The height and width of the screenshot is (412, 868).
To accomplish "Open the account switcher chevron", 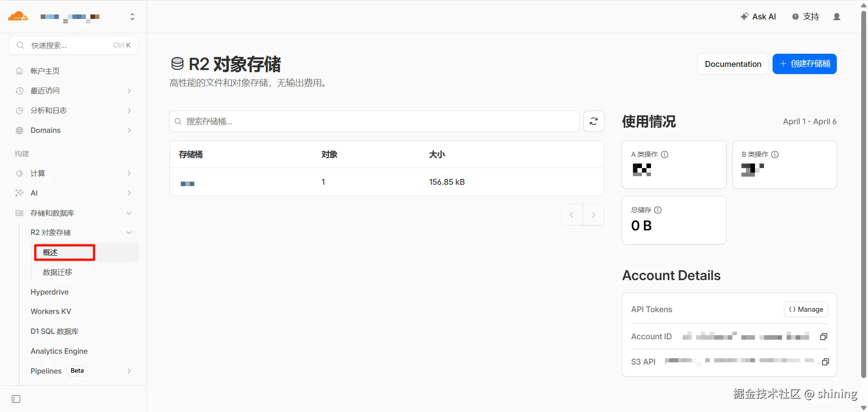I will [132, 17].
